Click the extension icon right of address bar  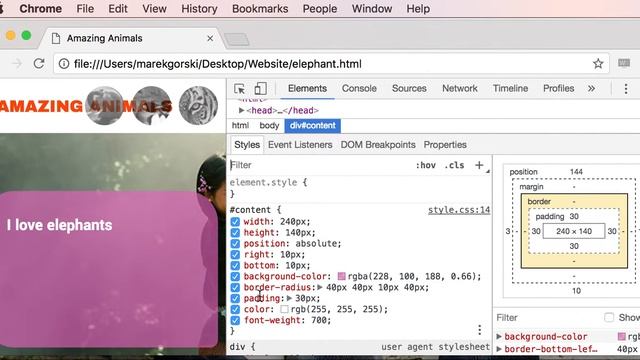pyautogui.click(x=624, y=63)
